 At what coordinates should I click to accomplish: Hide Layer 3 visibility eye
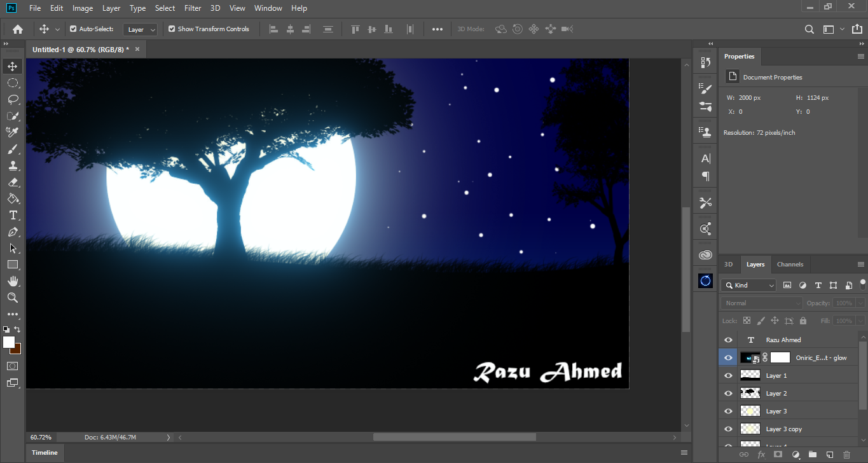pos(729,411)
